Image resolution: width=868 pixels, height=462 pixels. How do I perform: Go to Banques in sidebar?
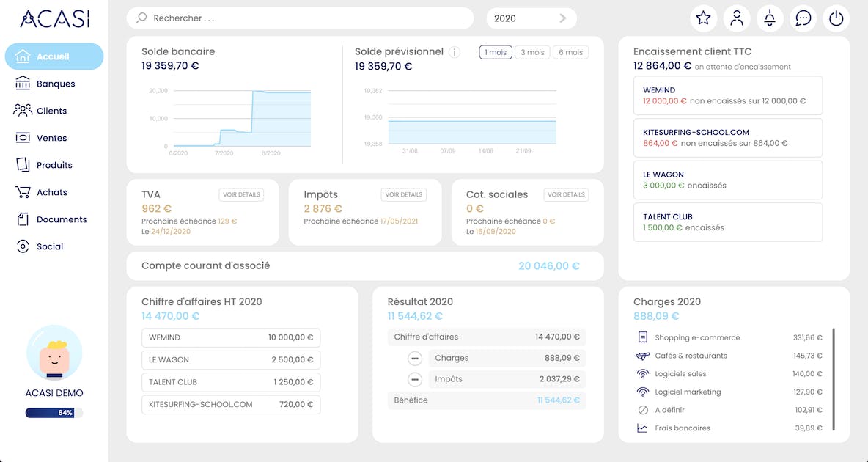tap(55, 84)
